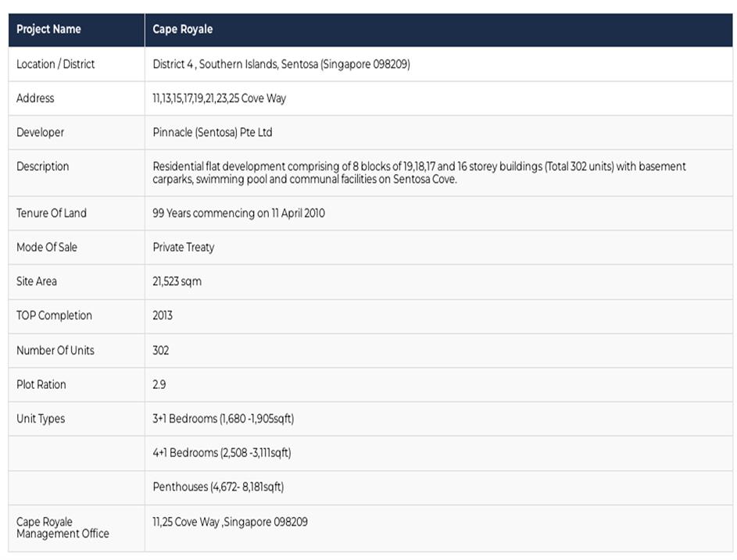Click the 'Project Name' header cell
Screen dimensions: 737x560
click(x=48, y=30)
